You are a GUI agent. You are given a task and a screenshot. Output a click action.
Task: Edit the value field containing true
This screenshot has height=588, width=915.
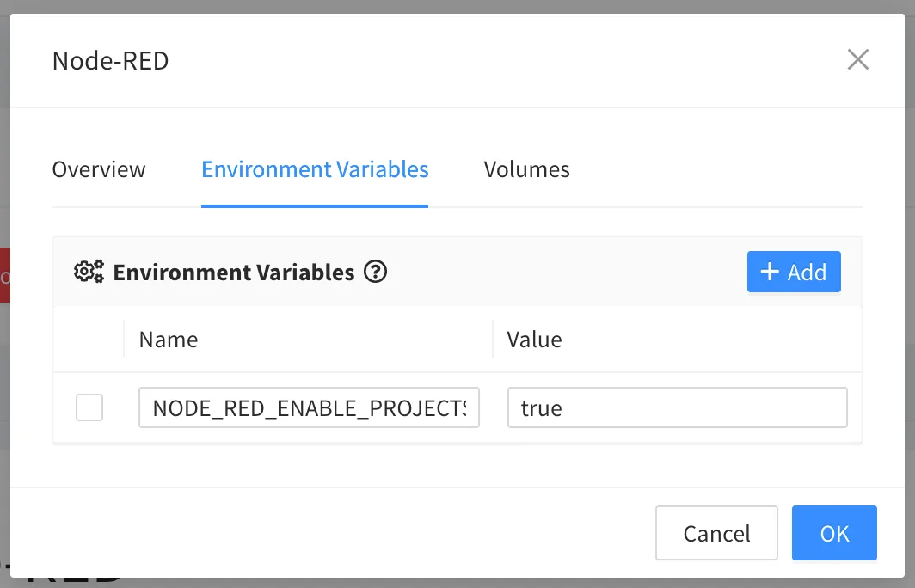coord(677,407)
